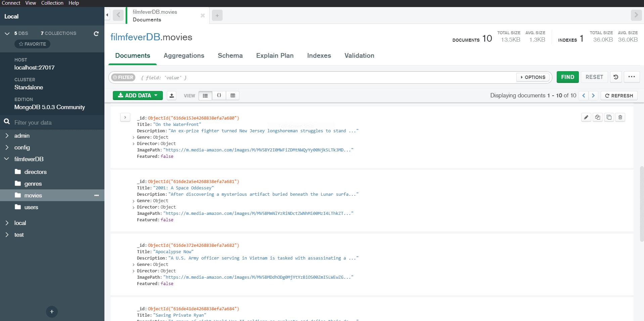Click the create database plus button
This screenshot has height=321, width=644.
(52, 312)
